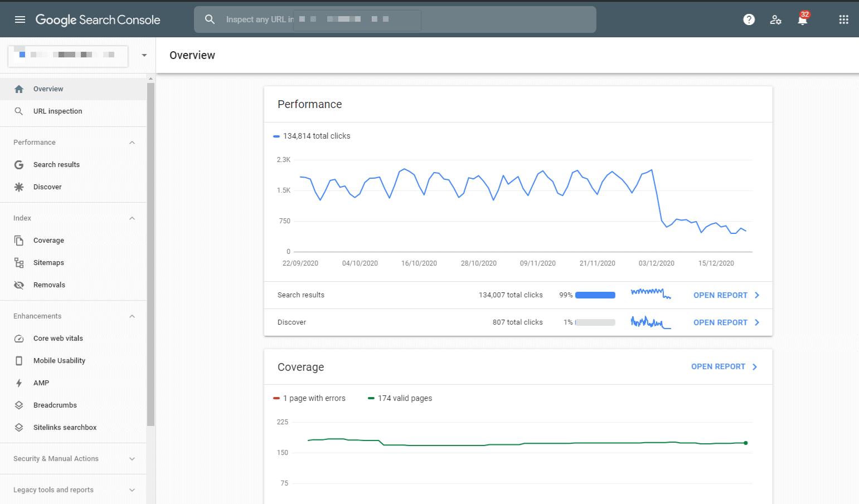Click inside the Inspect any URL search field
This screenshot has height=504, width=859.
tap(390, 19)
